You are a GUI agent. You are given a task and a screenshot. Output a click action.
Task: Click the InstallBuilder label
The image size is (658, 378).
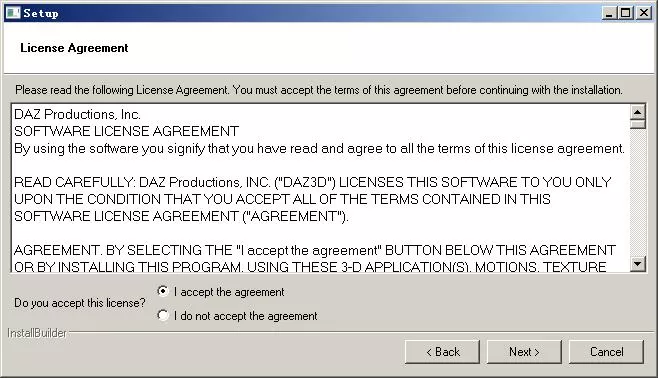[37, 333]
